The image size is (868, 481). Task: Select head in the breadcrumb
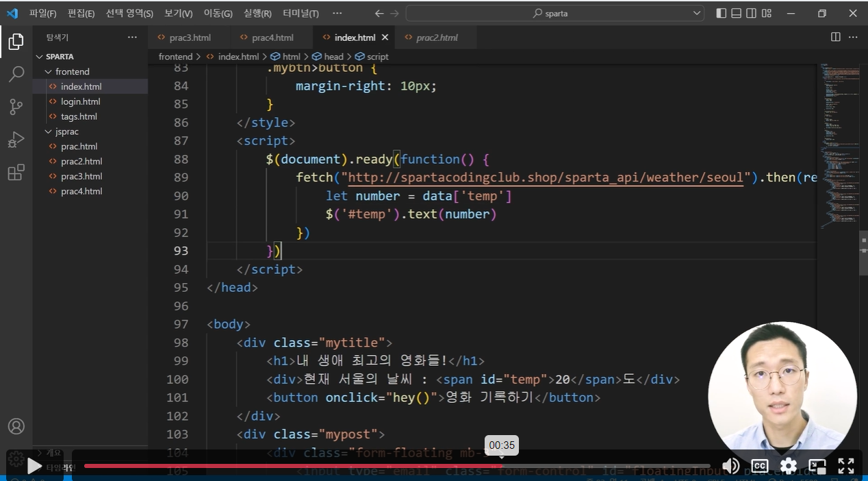(x=333, y=57)
